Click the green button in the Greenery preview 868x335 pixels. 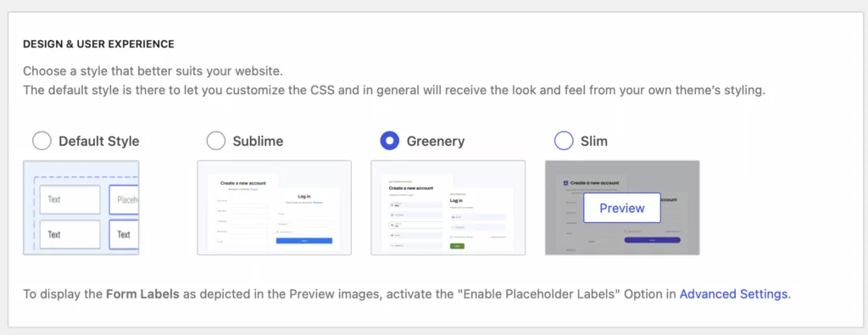(x=457, y=245)
